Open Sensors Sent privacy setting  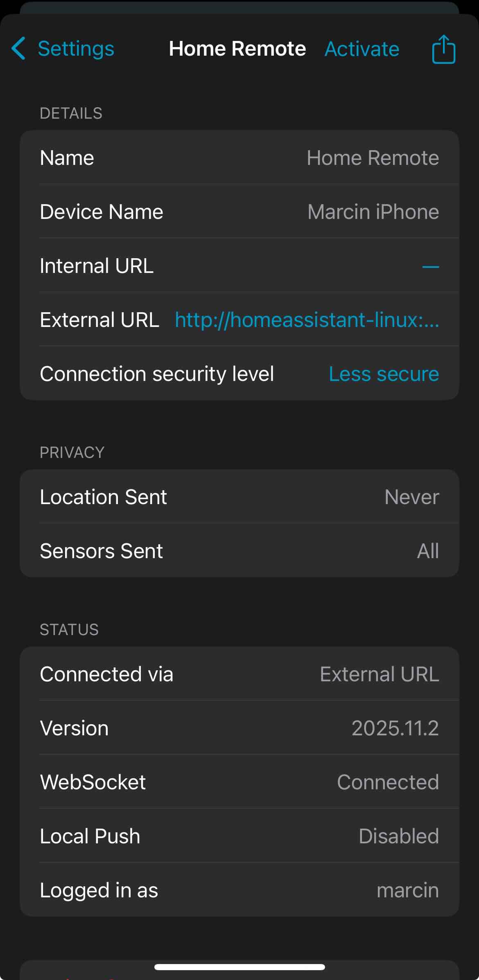point(239,551)
